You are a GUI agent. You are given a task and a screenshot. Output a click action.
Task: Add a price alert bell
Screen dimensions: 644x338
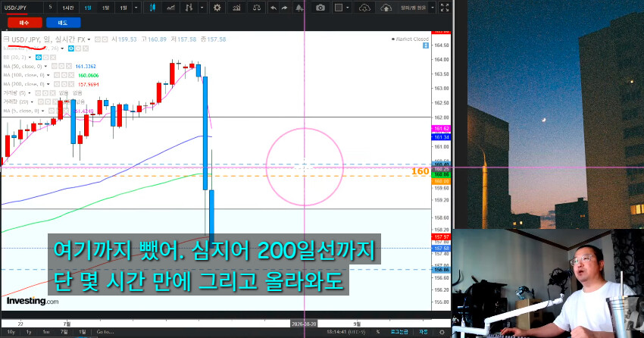click(x=299, y=8)
